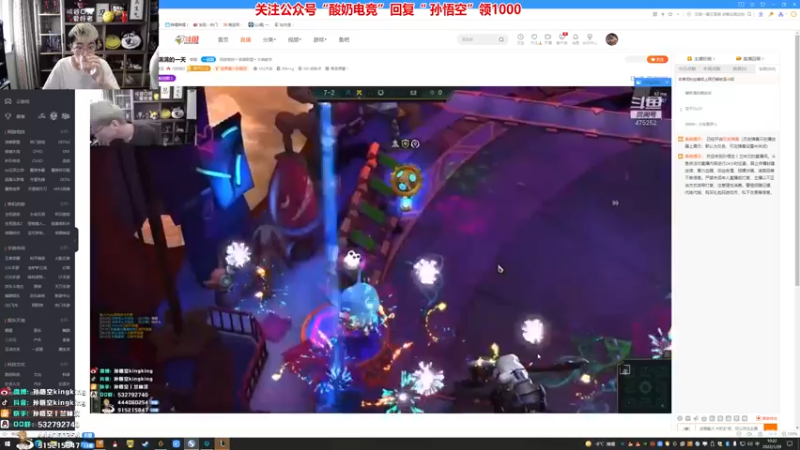Open the 直播回看 link in side panel
This screenshot has height=450, width=800.
pos(749,59)
